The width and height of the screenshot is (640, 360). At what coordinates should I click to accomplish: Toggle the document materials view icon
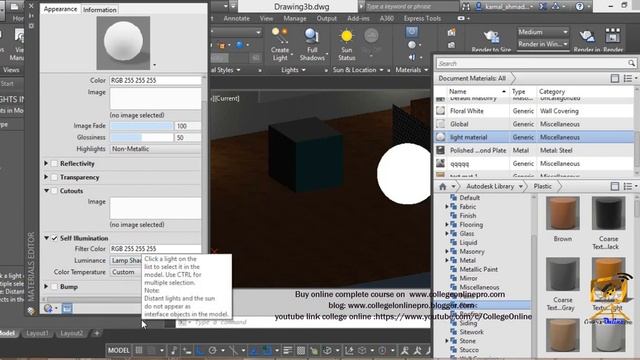(615, 78)
